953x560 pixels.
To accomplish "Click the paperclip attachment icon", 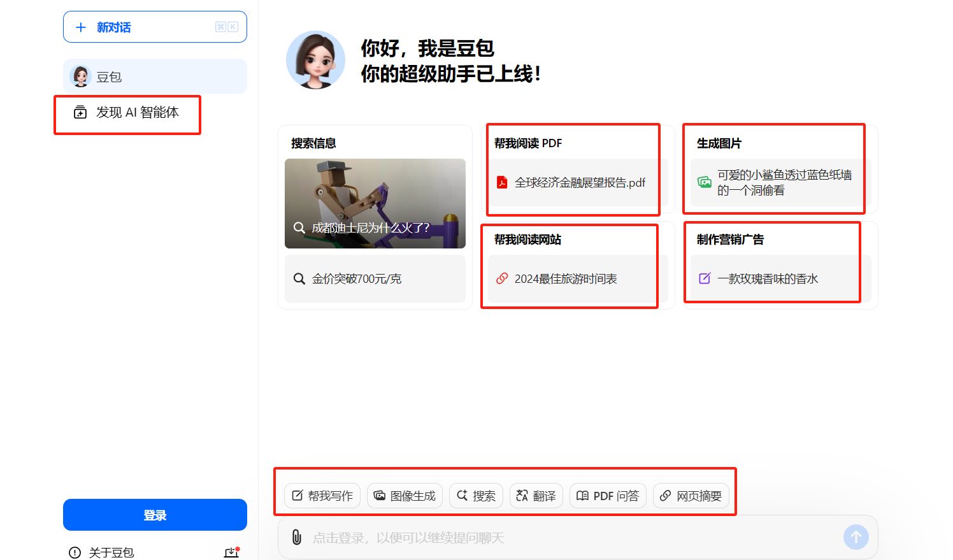I will click(x=297, y=537).
